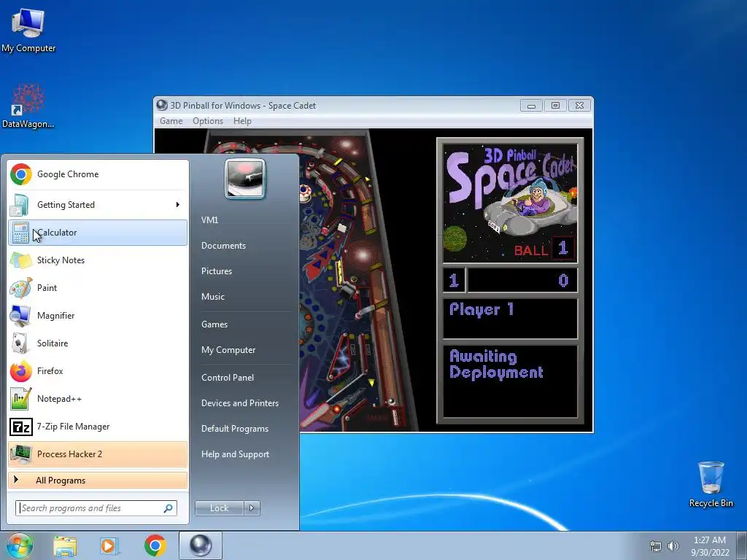
Task: Open Firefox icon in Start menu
Action: point(20,371)
